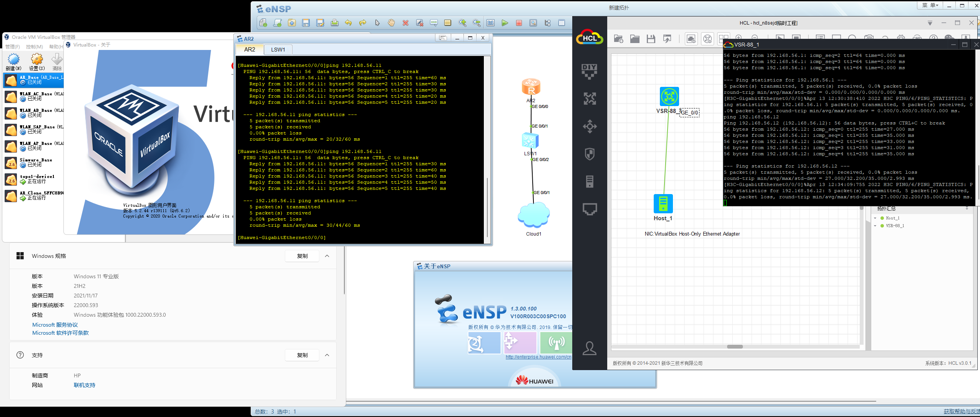Open the DIY device panel in HCL sidebar
The height and width of the screenshot is (417, 980).
589,71
